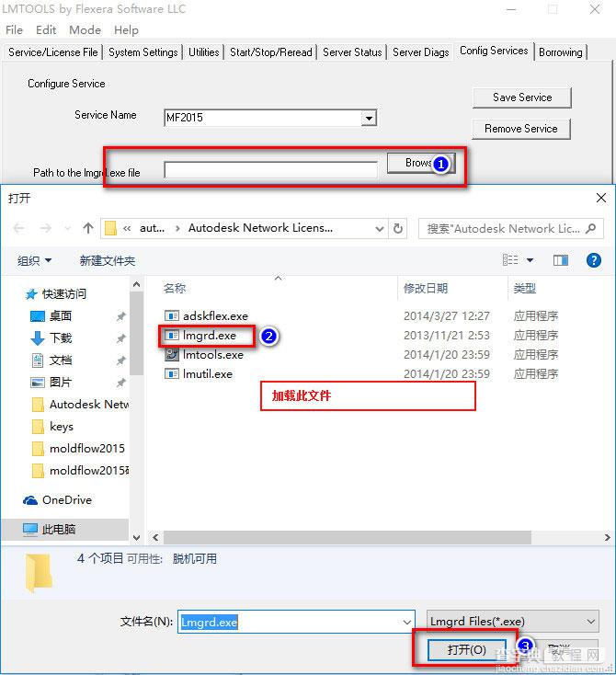
Task: Close the Open file dialog
Action: (601, 198)
